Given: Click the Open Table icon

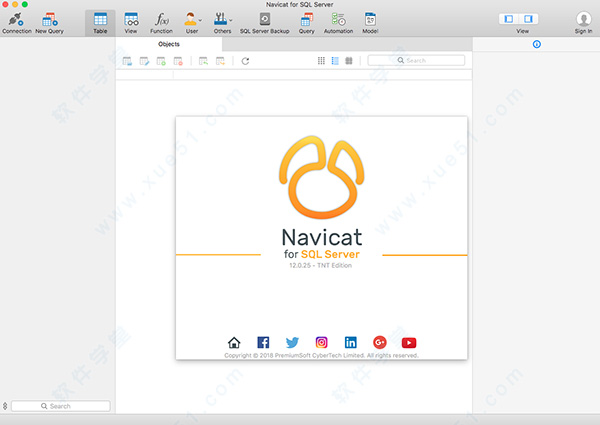Looking at the screenshot, I should tap(127, 61).
